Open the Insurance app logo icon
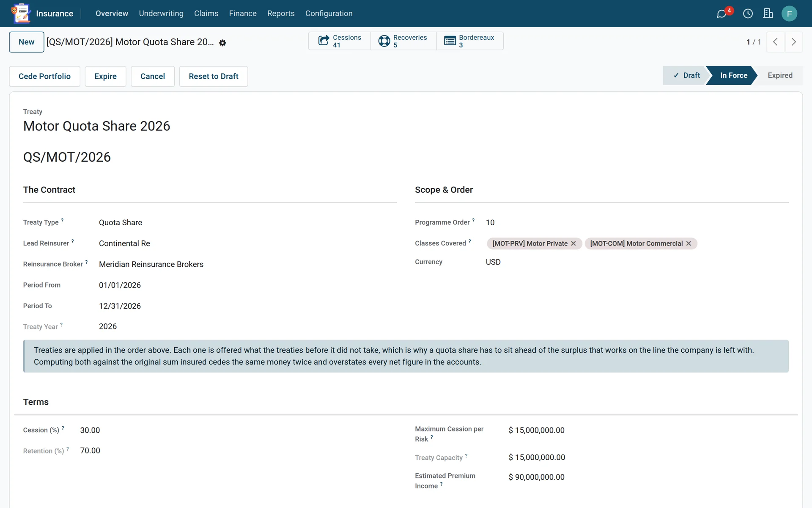 (x=21, y=13)
